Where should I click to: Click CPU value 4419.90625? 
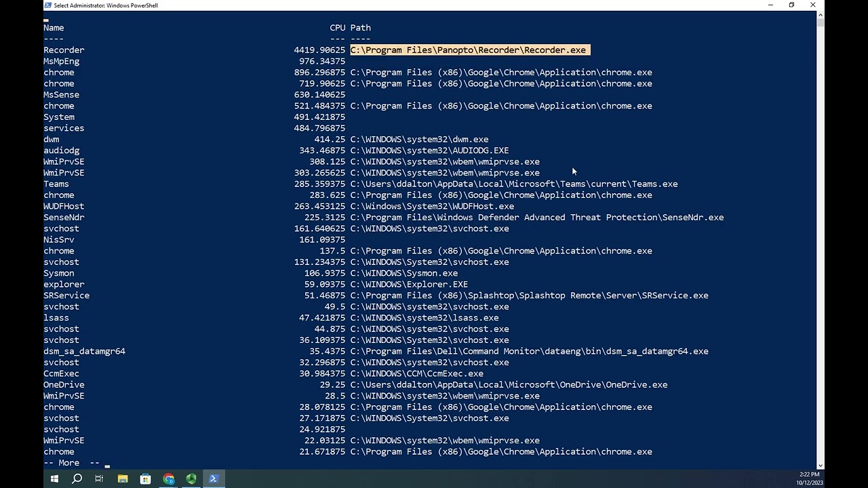coord(319,50)
